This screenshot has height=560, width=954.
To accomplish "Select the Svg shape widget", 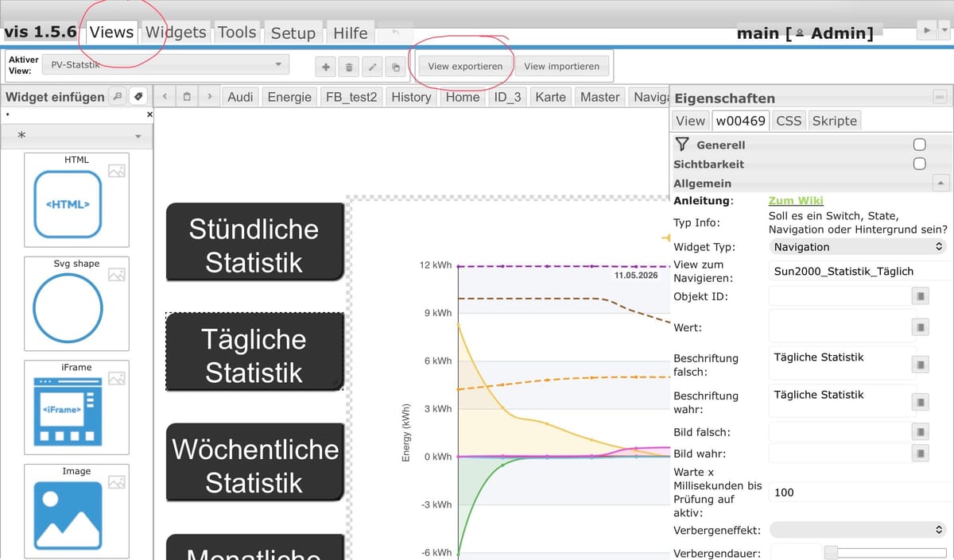I will tap(76, 303).
